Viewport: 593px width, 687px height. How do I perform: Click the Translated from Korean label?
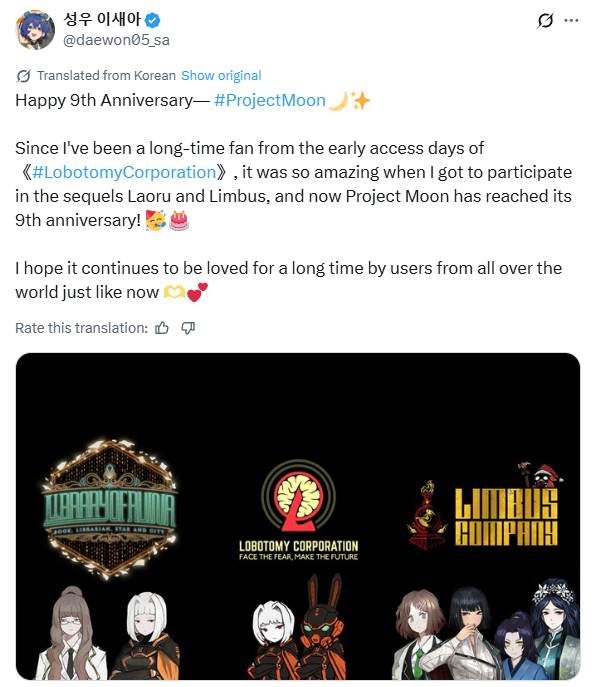(x=106, y=75)
